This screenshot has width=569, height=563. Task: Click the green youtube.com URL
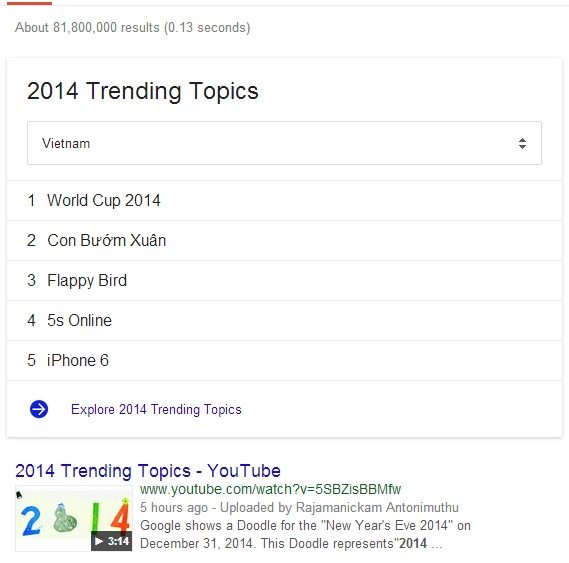[x=270, y=489]
